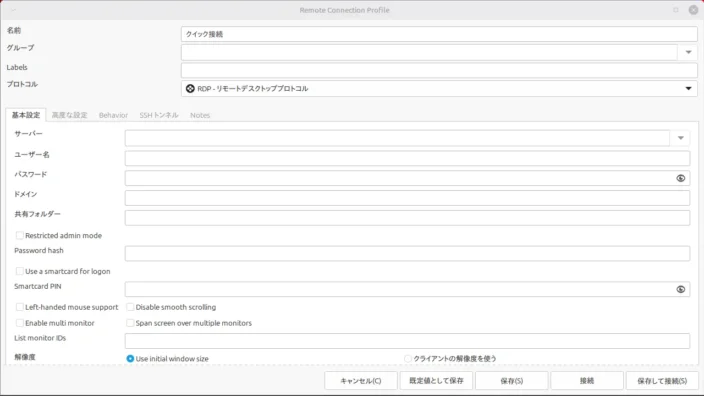The height and width of the screenshot is (396, 704).
Task: Show Smartcard PIN using eye icon
Action: 681,290
